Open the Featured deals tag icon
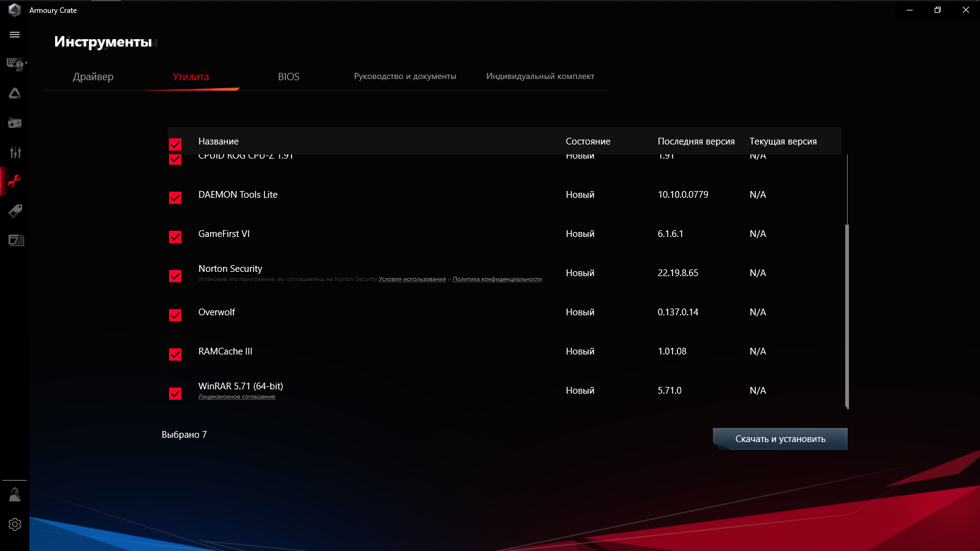The image size is (980, 551). (15, 211)
